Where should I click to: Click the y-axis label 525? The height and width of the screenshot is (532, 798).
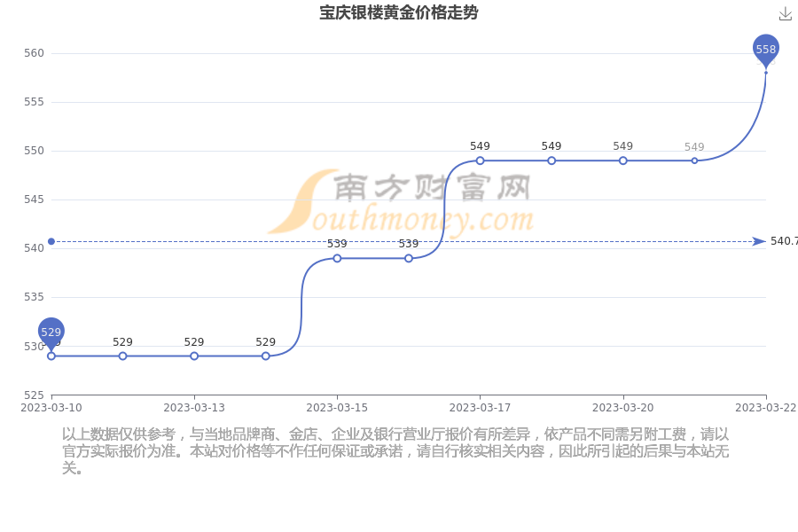point(34,395)
